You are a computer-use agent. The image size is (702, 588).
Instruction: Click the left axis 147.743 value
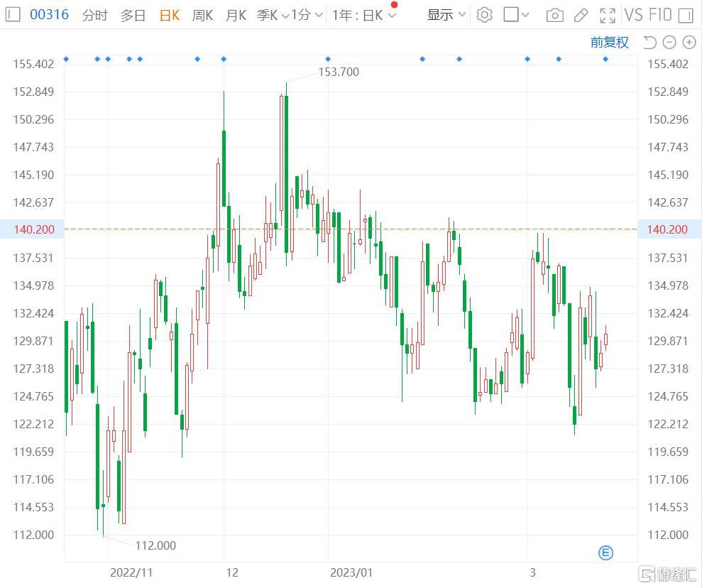33,147
